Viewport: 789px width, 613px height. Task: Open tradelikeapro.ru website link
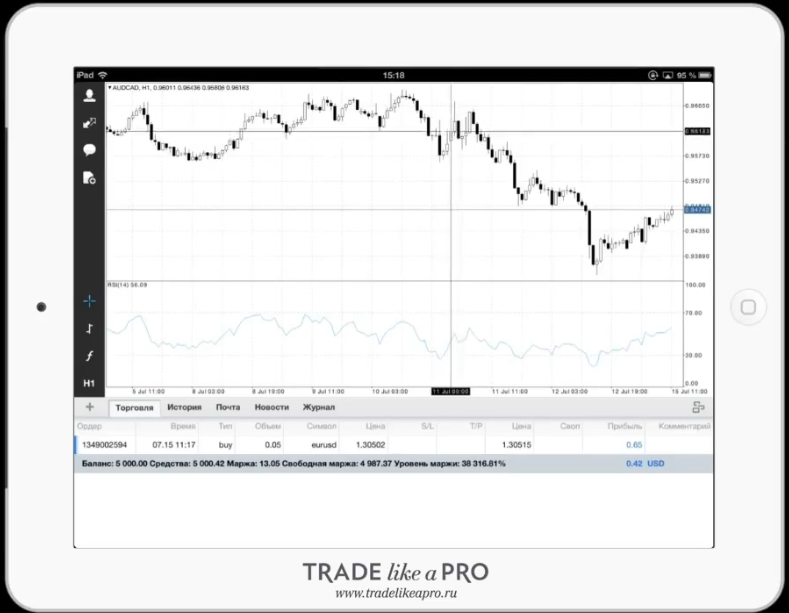(396, 593)
